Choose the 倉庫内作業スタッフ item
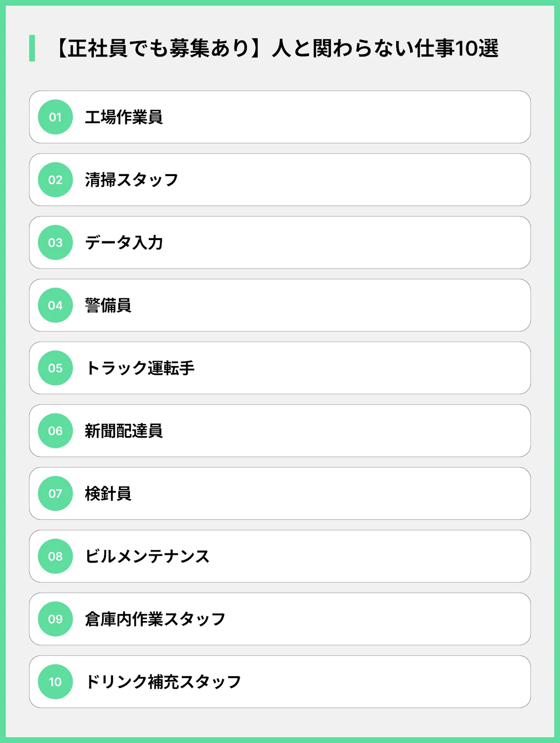560x743 pixels. coord(155,619)
